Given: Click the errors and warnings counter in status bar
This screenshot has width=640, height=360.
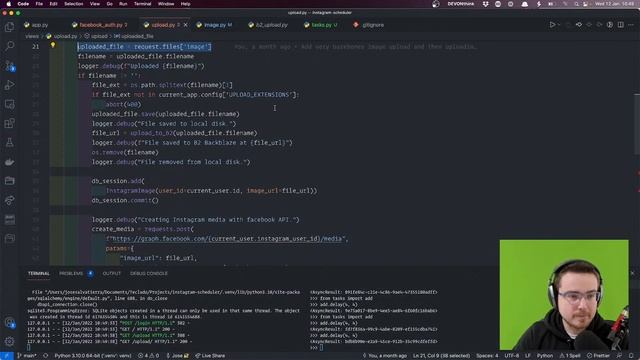Looking at the screenshot, I should [x=148, y=356].
